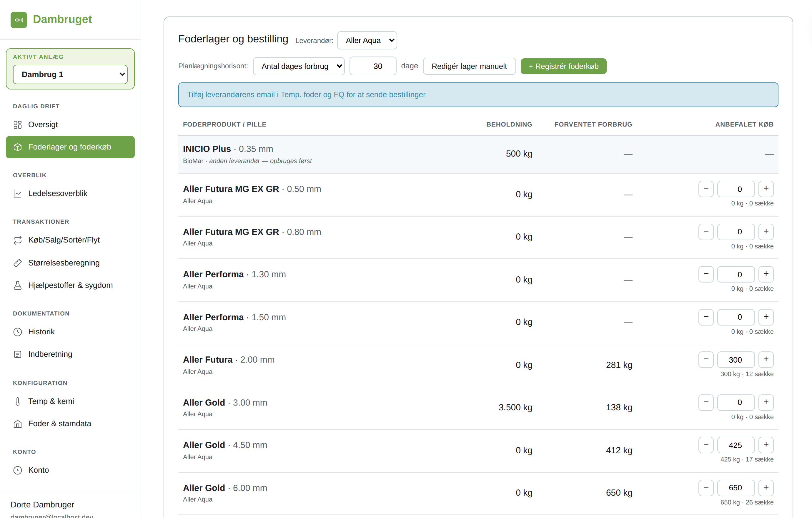This screenshot has height=518, width=812.
Task: Increase quantity for Aller Futura 2.00 mm
Action: pos(766,359)
